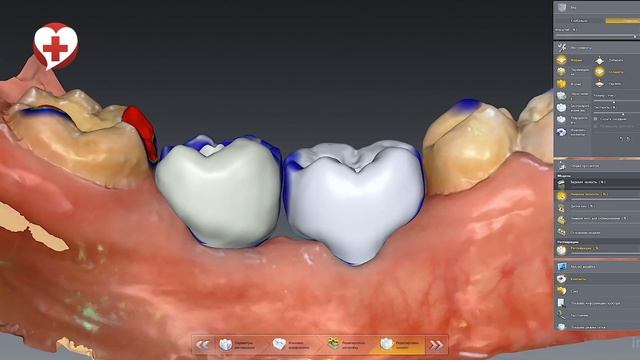Open the highlighted fourth step in step bar
The height and width of the screenshot is (360, 640).
pos(399,345)
